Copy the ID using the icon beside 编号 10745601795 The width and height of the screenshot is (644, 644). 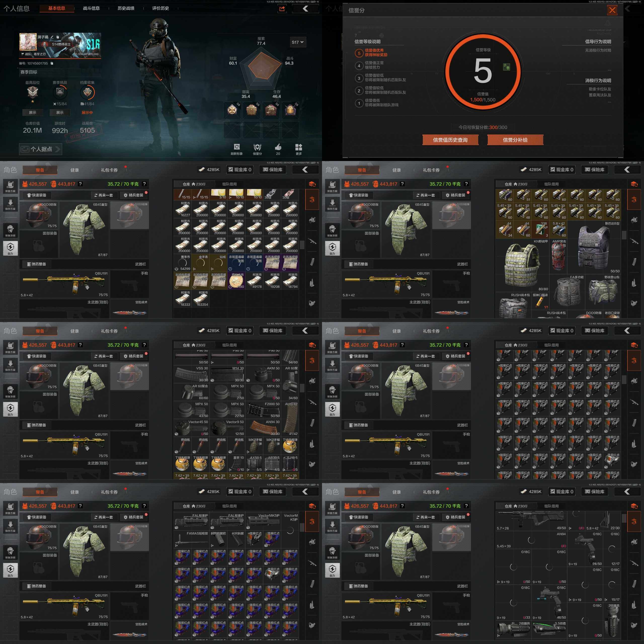(x=52, y=63)
